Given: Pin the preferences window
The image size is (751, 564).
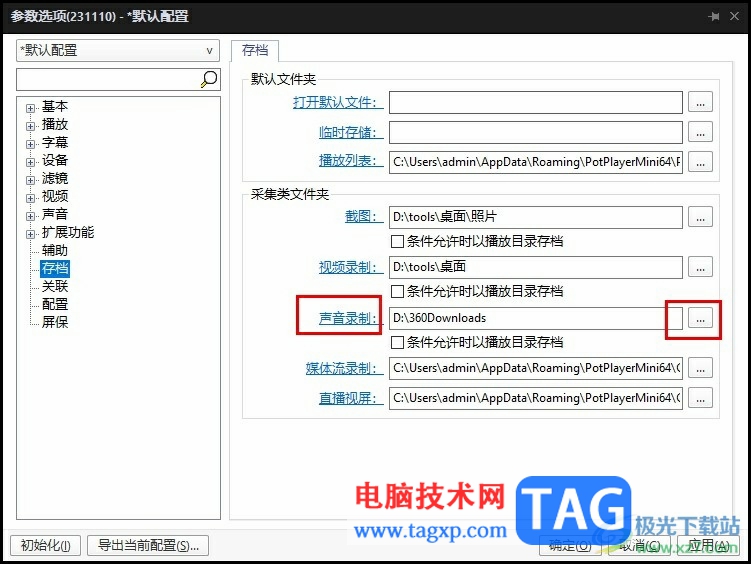Looking at the screenshot, I should pos(714,17).
